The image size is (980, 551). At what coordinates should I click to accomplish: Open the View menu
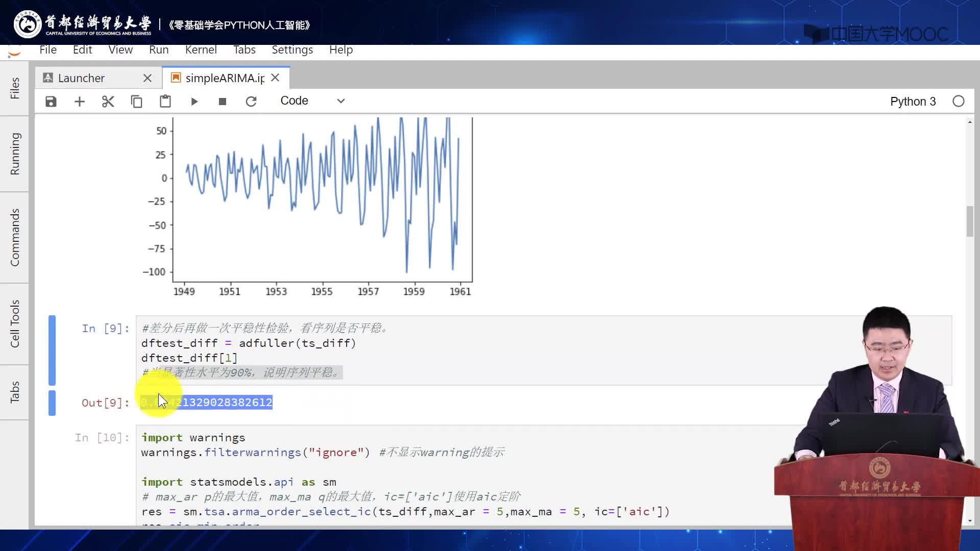click(120, 50)
